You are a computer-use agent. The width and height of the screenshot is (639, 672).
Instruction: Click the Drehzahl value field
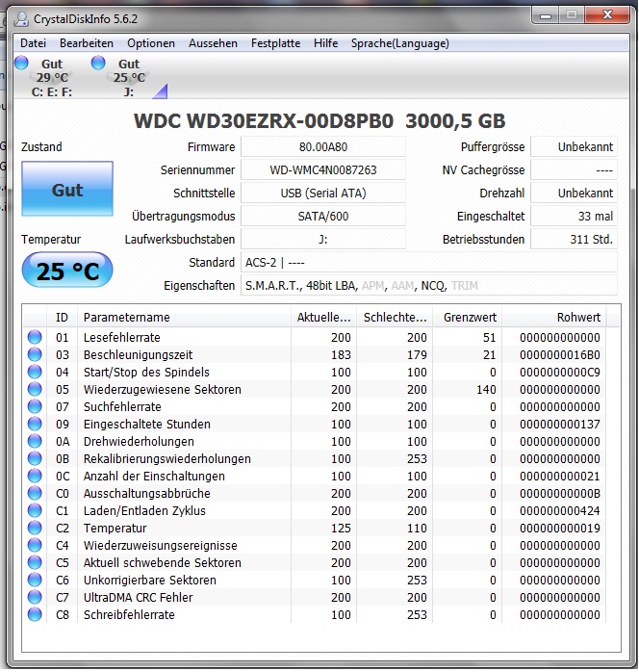(x=574, y=194)
